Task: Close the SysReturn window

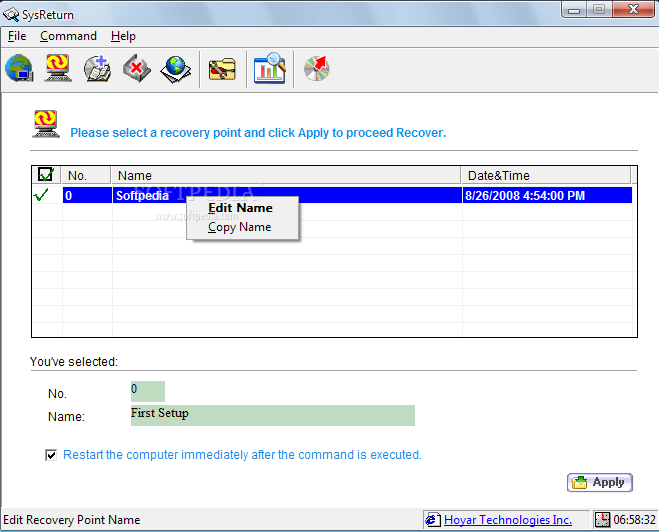Action: click(634, 10)
